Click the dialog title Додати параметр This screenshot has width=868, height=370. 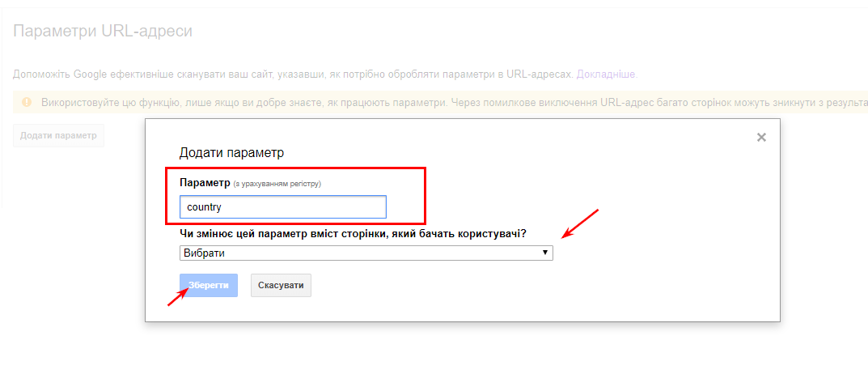pyautogui.click(x=231, y=153)
